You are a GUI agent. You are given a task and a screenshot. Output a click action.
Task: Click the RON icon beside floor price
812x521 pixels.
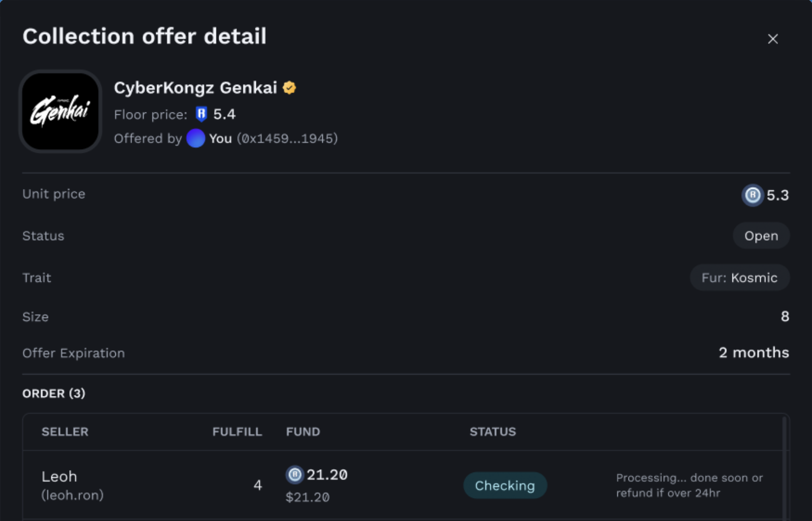click(x=201, y=114)
